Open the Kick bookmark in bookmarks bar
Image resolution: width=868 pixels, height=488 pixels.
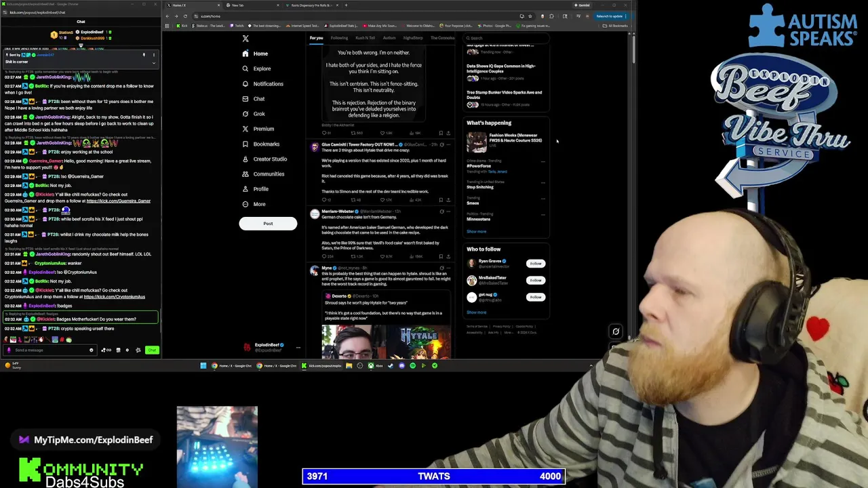(181, 26)
